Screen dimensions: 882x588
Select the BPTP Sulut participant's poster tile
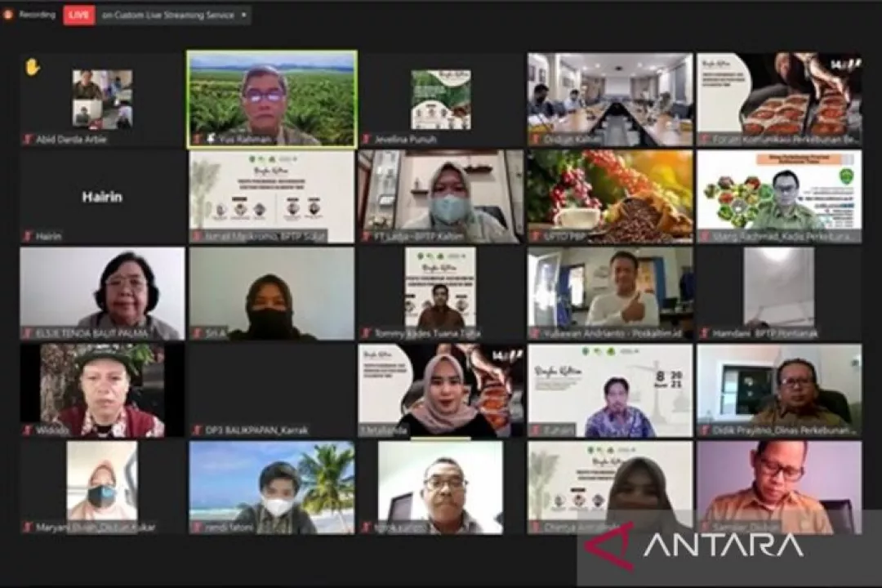(272, 197)
